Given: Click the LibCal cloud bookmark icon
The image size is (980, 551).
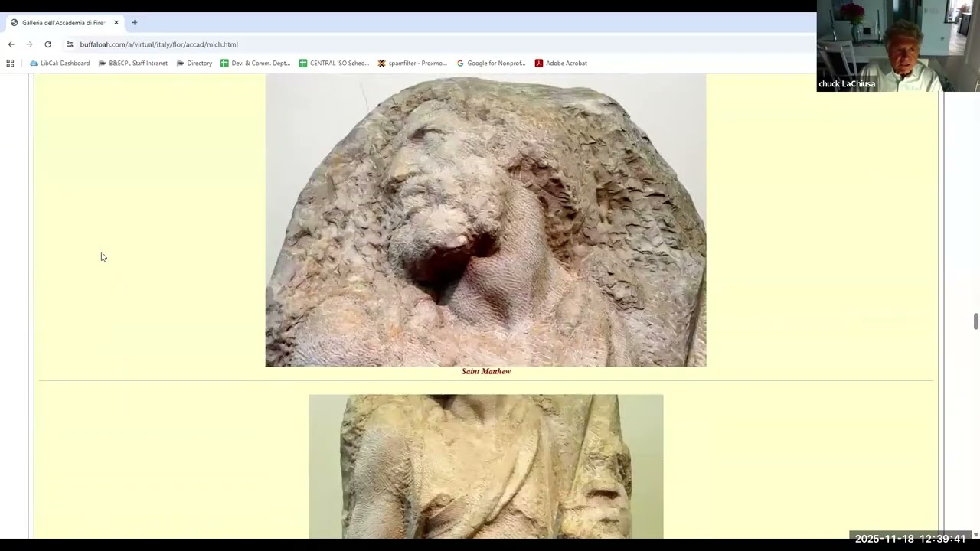Looking at the screenshot, I should tap(34, 64).
